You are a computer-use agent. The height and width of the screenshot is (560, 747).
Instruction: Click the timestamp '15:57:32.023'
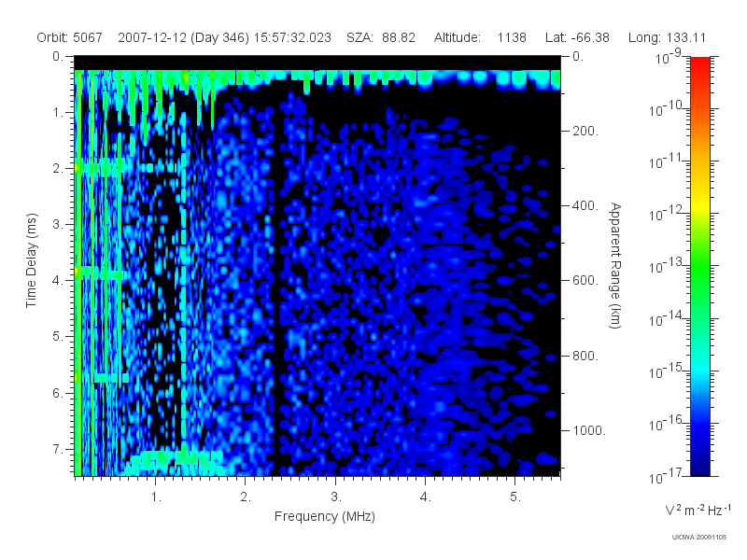pos(292,37)
